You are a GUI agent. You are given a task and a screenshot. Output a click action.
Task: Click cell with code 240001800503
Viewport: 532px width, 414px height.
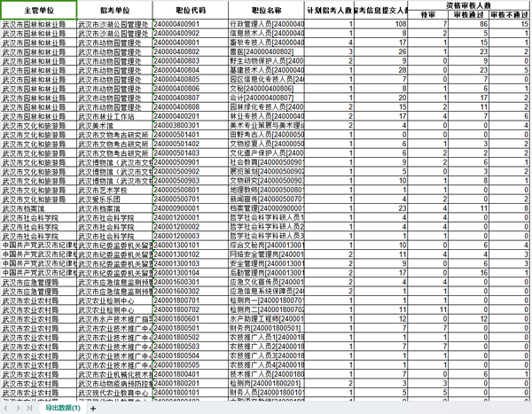191,347
